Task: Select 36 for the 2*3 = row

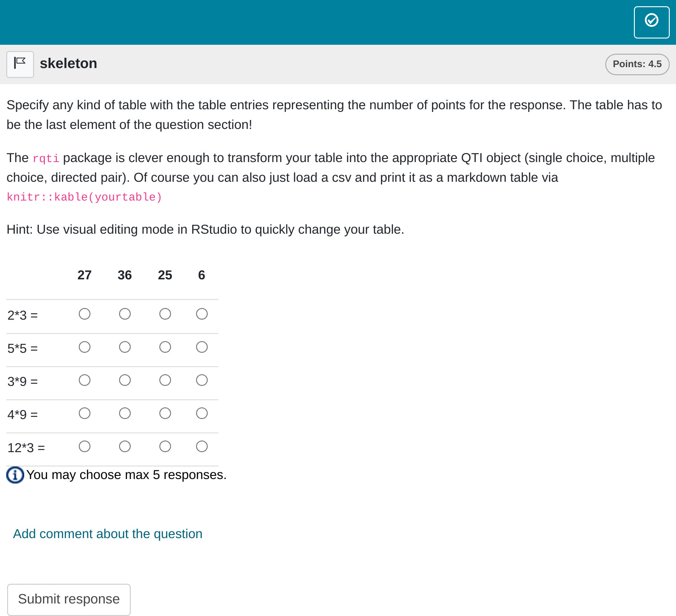Action: coord(125,314)
